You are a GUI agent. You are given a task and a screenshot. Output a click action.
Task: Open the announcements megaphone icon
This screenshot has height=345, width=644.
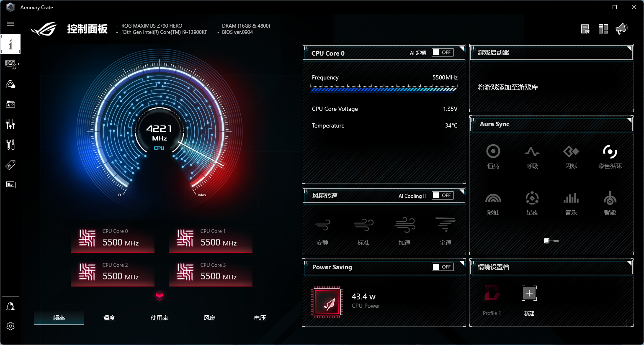(621, 29)
